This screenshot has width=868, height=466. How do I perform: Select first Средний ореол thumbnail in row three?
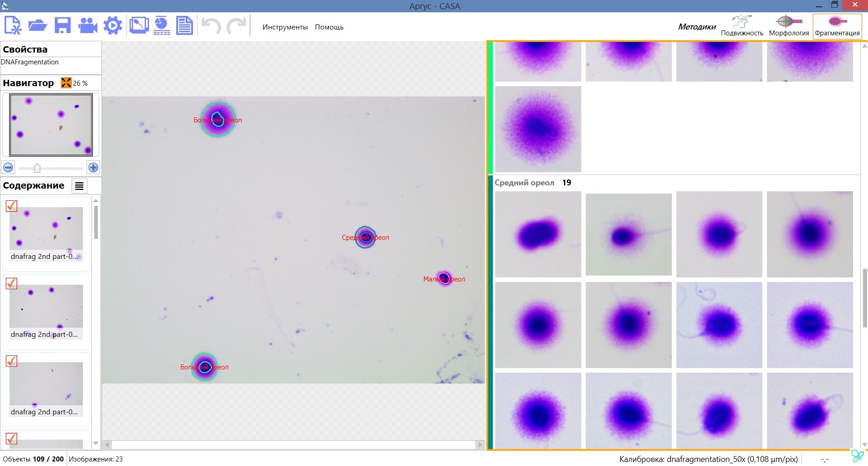tap(538, 411)
